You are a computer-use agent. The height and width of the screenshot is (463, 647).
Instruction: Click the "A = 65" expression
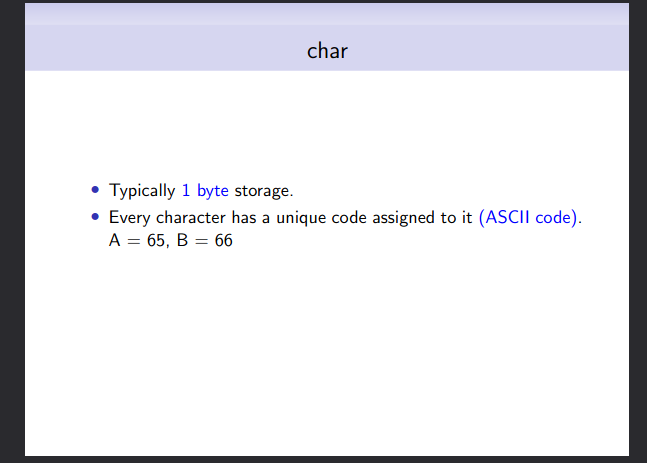click(x=137, y=241)
